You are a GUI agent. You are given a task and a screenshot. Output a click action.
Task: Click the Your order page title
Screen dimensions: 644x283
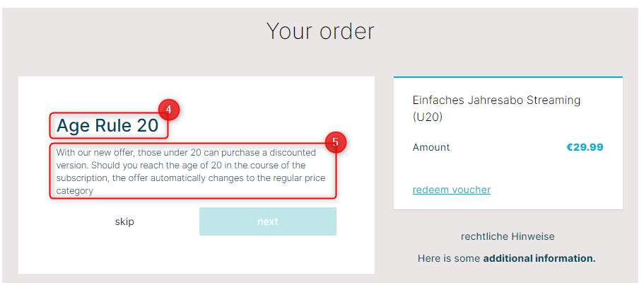[320, 31]
